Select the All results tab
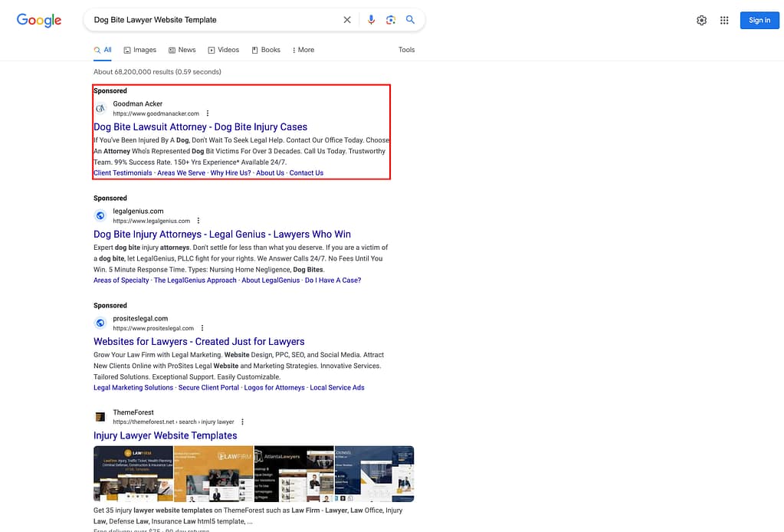 [103, 50]
